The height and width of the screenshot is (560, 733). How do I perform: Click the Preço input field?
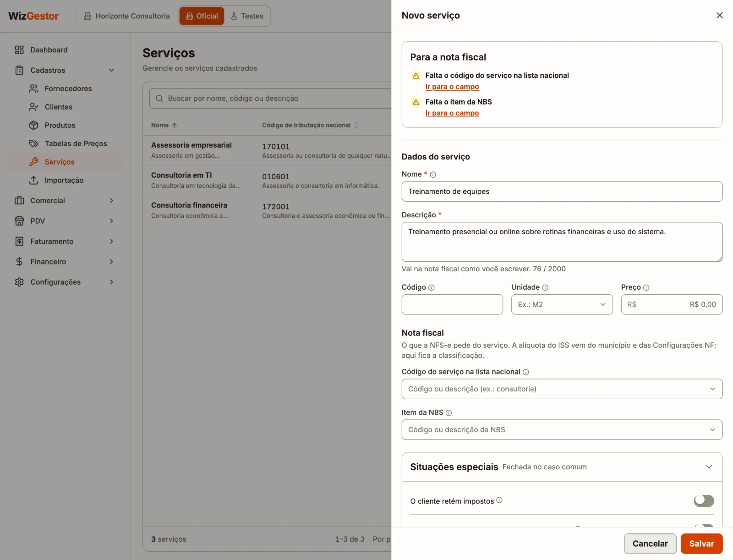point(672,304)
